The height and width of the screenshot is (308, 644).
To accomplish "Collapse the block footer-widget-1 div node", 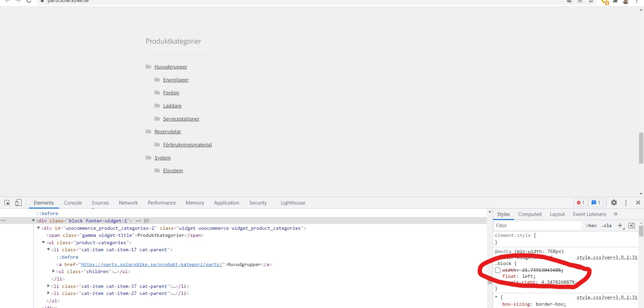I will 33,221.
